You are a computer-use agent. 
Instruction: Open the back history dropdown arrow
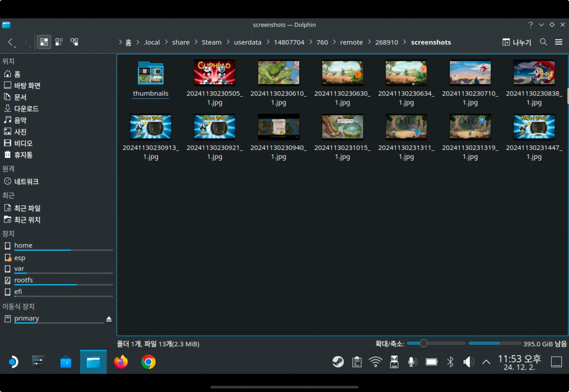15,47
